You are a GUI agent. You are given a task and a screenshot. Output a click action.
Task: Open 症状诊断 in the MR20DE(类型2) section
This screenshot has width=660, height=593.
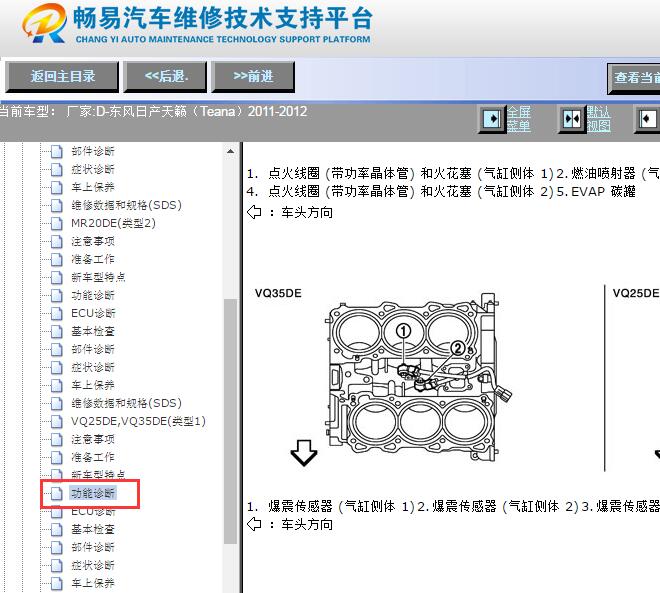(93, 367)
